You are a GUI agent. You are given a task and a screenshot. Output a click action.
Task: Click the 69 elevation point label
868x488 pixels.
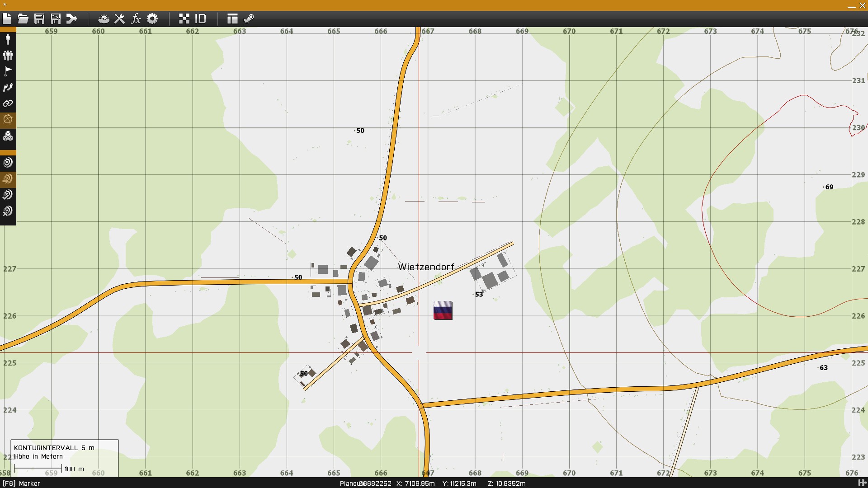click(829, 187)
